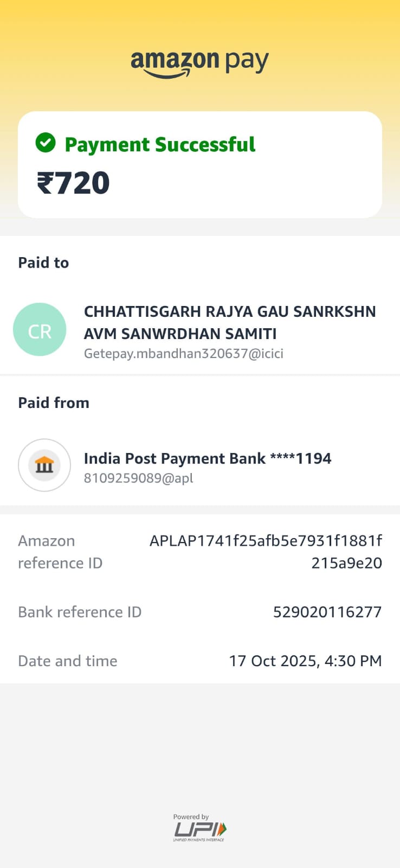Click the bank building icon
The height and width of the screenshot is (868, 400).
44,465
